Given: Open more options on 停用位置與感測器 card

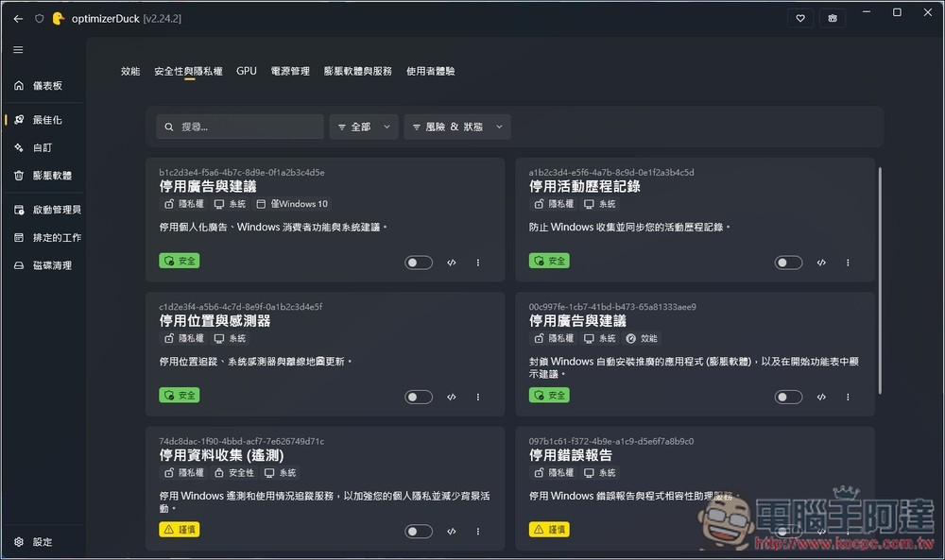Looking at the screenshot, I should [478, 397].
